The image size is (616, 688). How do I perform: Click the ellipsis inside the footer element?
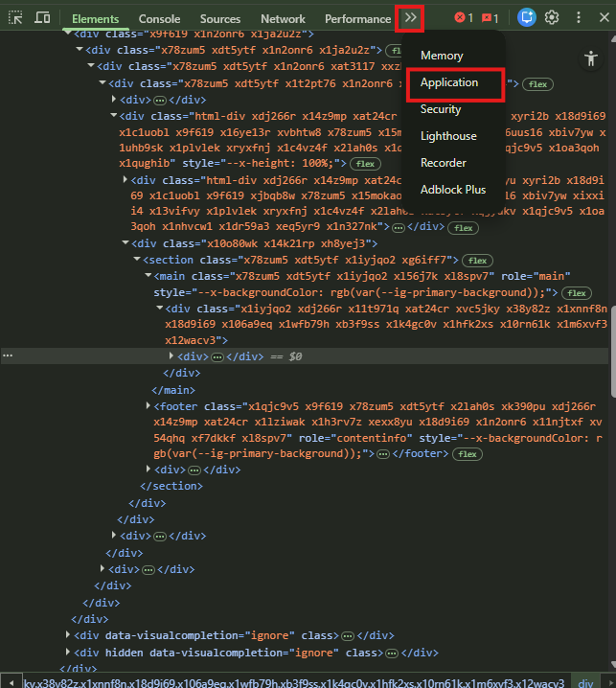tap(383, 454)
